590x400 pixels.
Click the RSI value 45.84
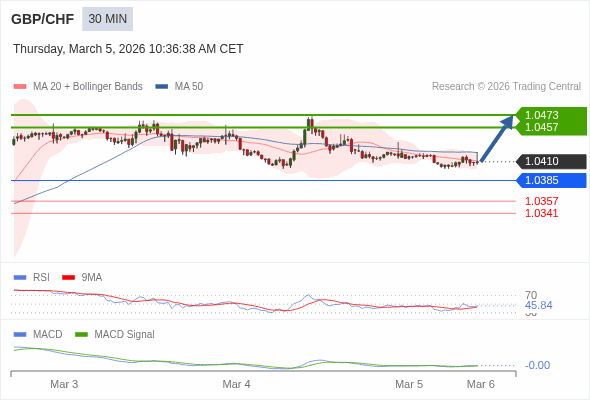538,305
